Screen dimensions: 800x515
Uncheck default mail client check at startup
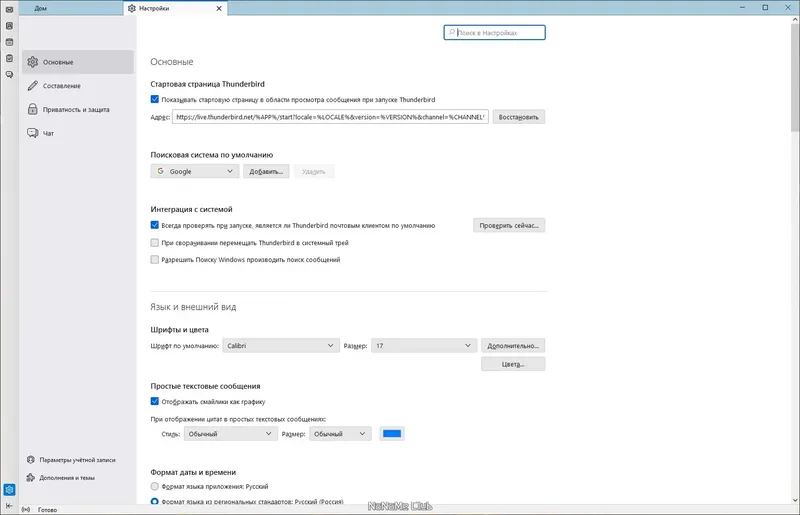point(155,225)
